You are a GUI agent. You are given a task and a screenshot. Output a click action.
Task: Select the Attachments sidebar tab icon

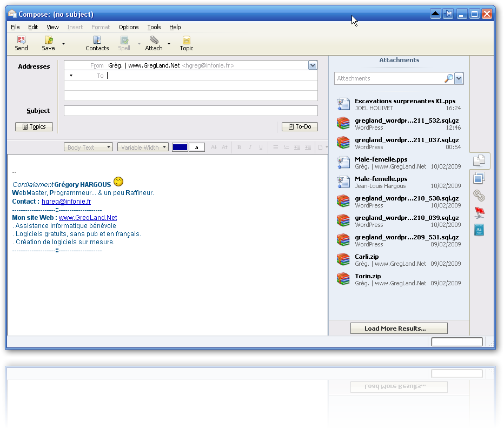tap(479, 160)
